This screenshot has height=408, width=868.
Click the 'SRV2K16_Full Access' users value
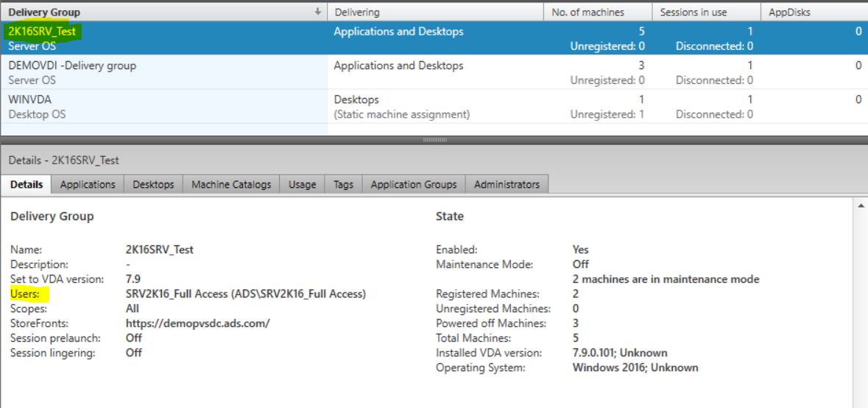(246, 294)
